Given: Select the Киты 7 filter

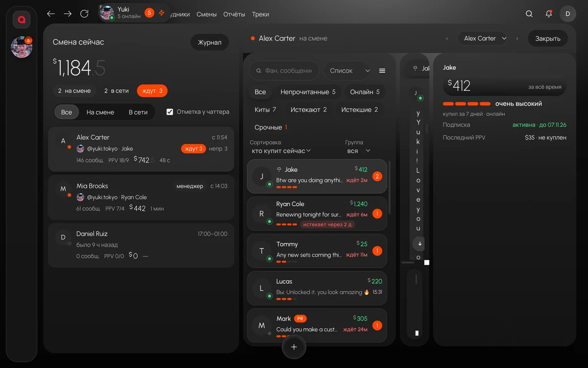Looking at the screenshot, I should click(265, 109).
